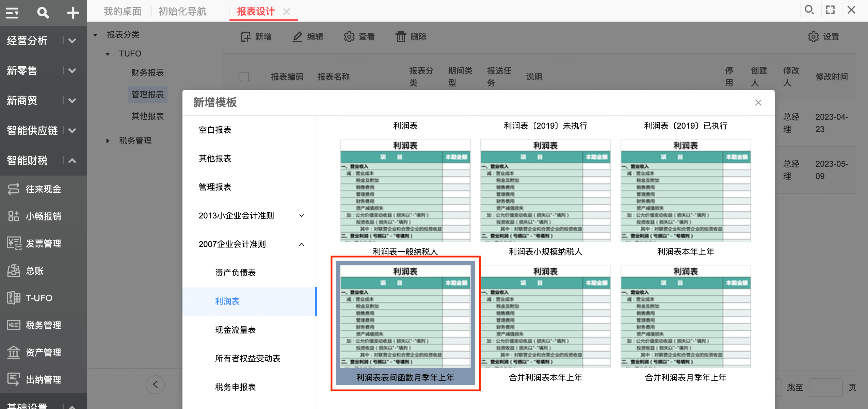
Task: Toggle the select-all checkbox in table header
Action: click(244, 77)
